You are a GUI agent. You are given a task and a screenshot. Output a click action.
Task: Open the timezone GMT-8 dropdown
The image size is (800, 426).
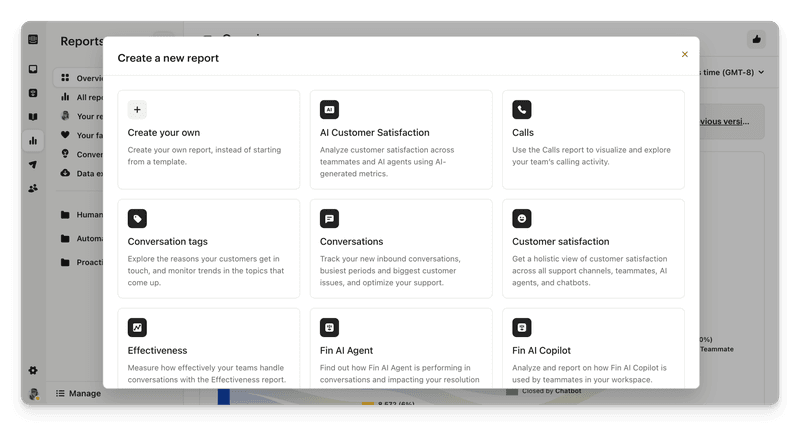pyautogui.click(x=733, y=72)
